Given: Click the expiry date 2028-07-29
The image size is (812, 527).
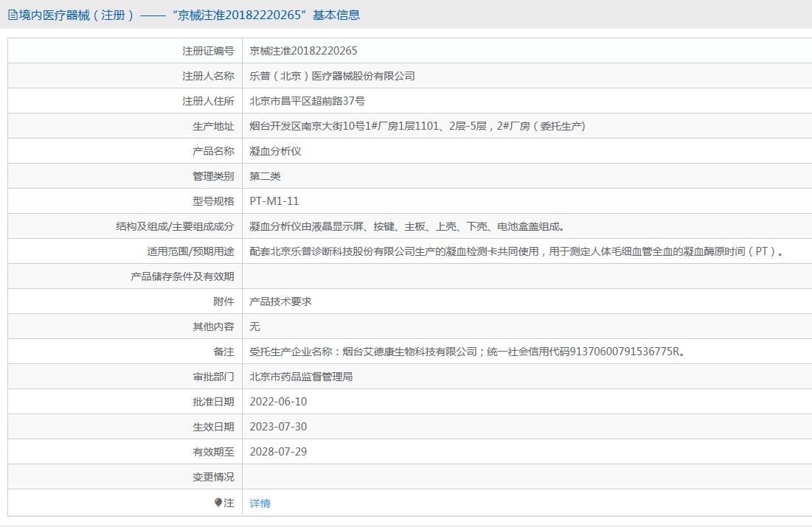Looking at the screenshot, I should point(278,452).
